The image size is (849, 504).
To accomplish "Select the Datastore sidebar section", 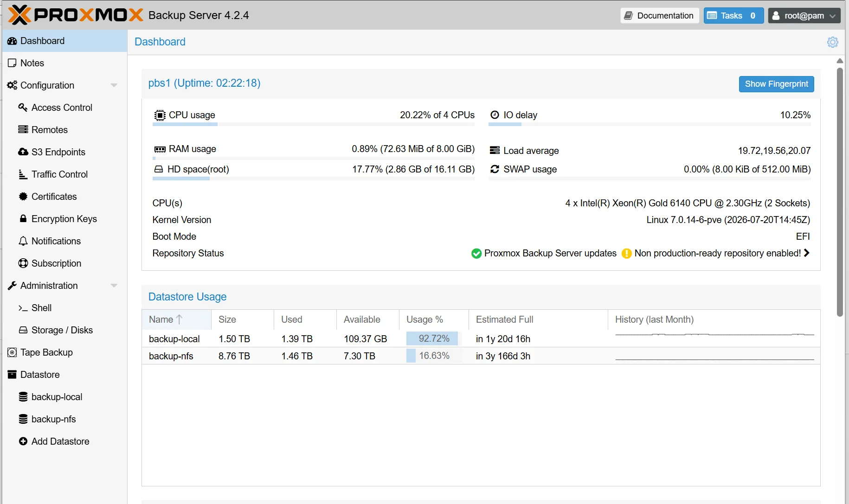I will click(x=64, y=375).
